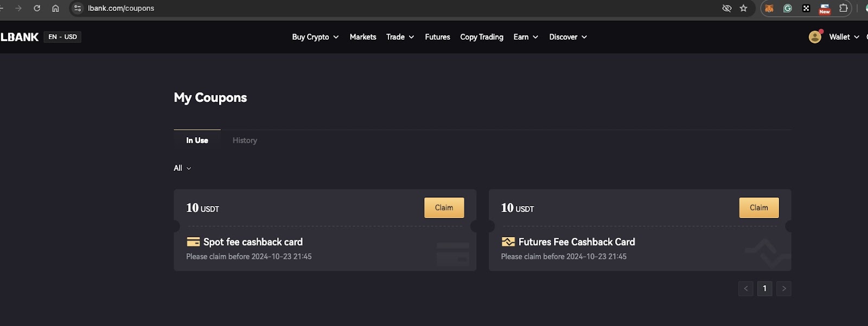
Task: Switch to the History tab
Action: pos(245,140)
